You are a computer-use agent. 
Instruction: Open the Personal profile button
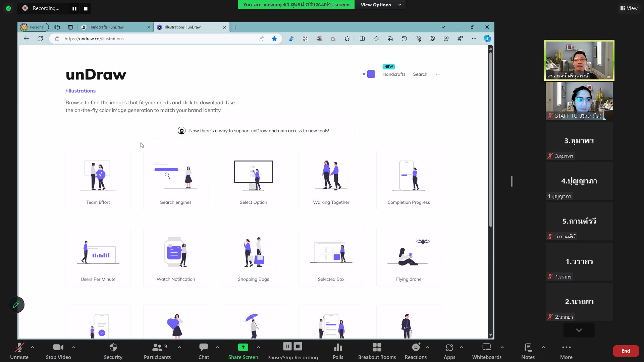point(34,27)
